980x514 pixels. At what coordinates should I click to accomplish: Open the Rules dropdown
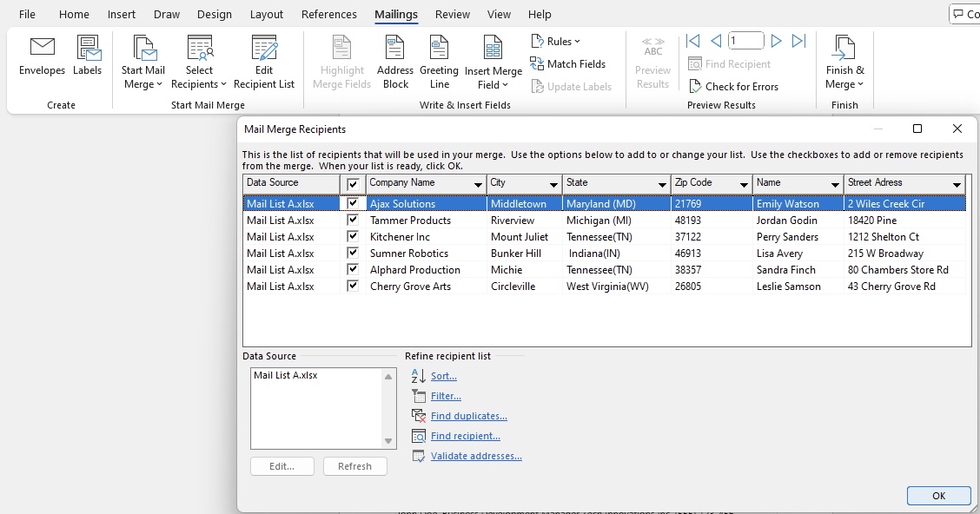coord(556,41)
